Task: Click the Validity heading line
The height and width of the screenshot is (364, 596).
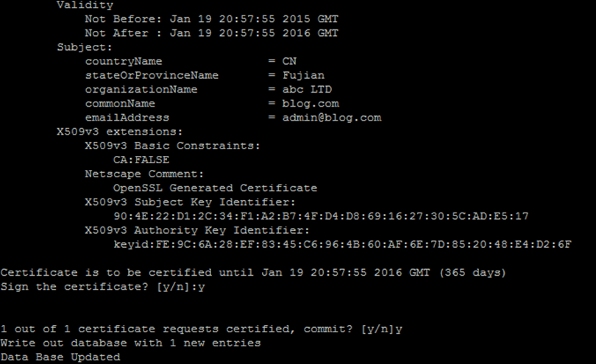Action: [x=85, y=5]
